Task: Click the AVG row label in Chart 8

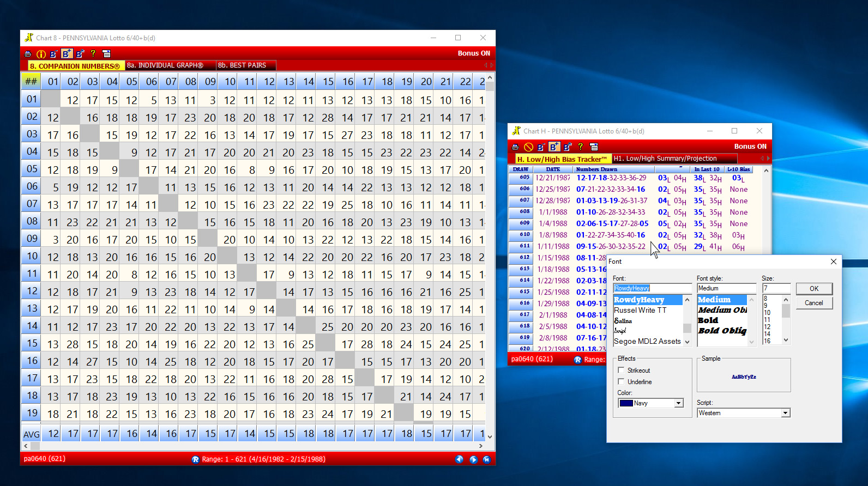Action: click(x=31, y=434)
